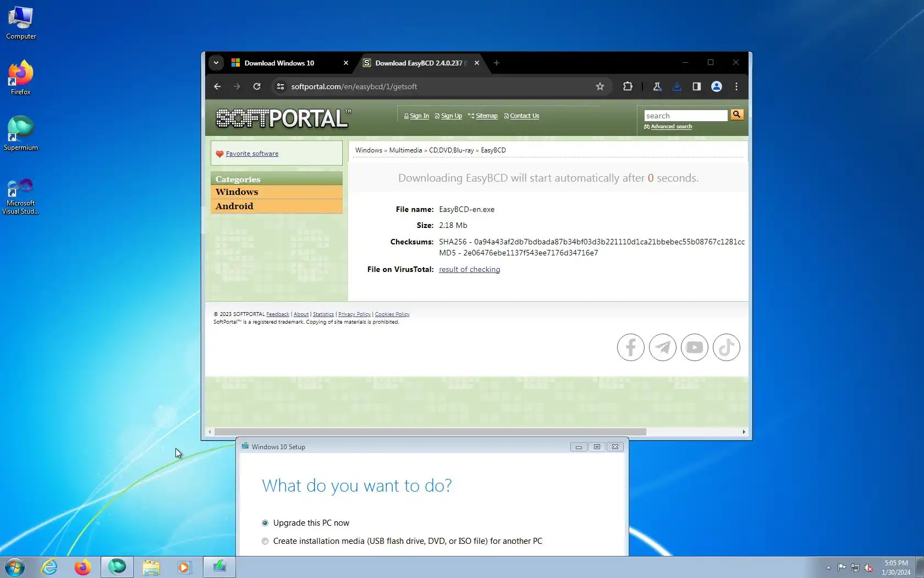Screen dimensions: 924x578
Task: Open CD,DVD,Blu-ray breadcrumb link
Action: point(451,150)
